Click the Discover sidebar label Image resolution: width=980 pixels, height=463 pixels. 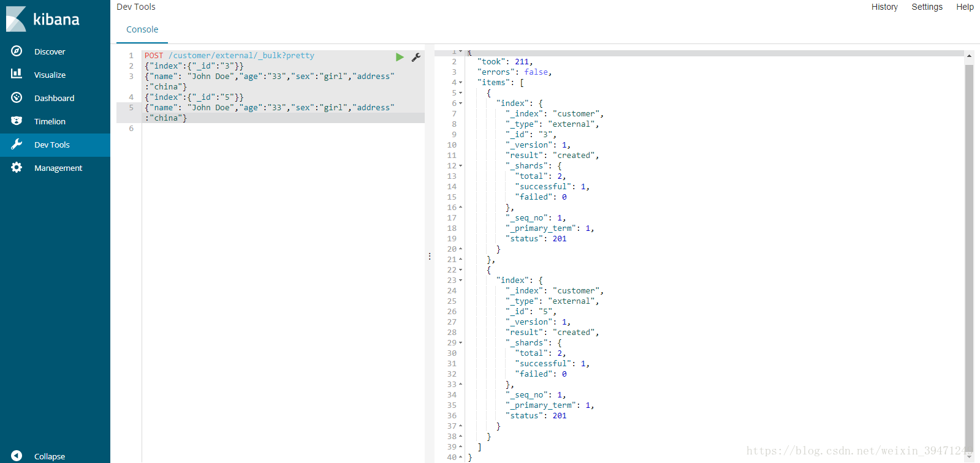point(50,52)
